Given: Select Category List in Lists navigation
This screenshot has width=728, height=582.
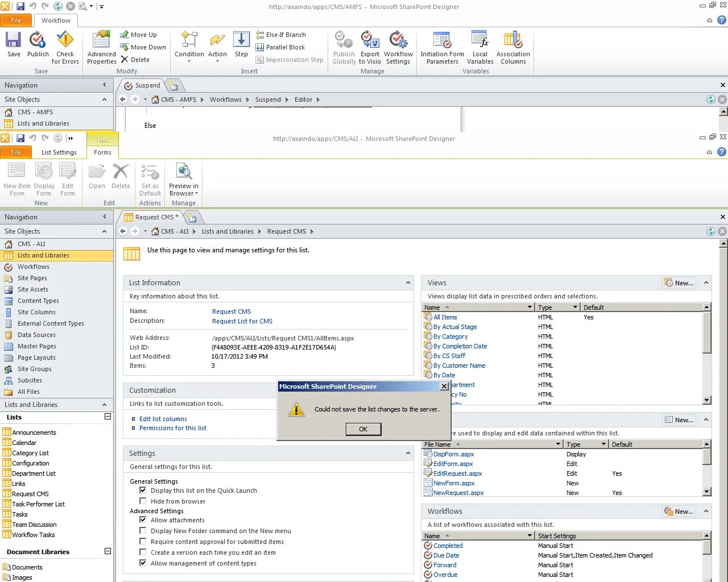Looking at the screenshot, I should [x=31, y=453].
